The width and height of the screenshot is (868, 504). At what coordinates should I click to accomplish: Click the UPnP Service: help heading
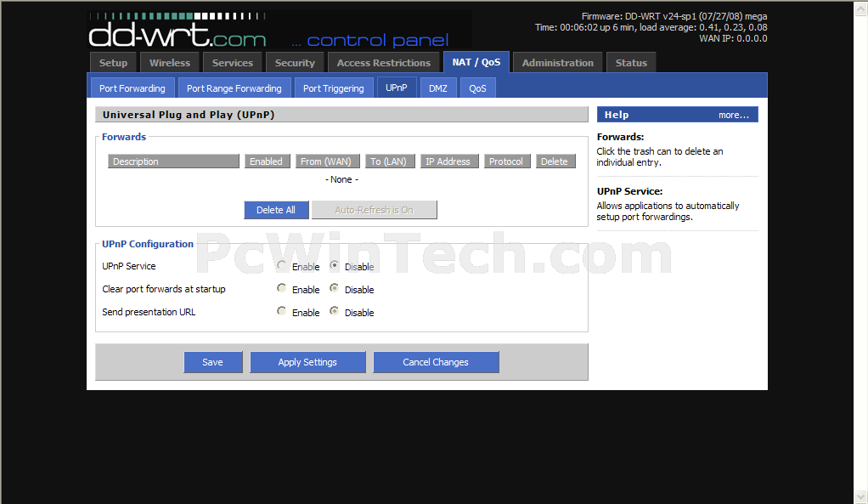pos(629,191)
